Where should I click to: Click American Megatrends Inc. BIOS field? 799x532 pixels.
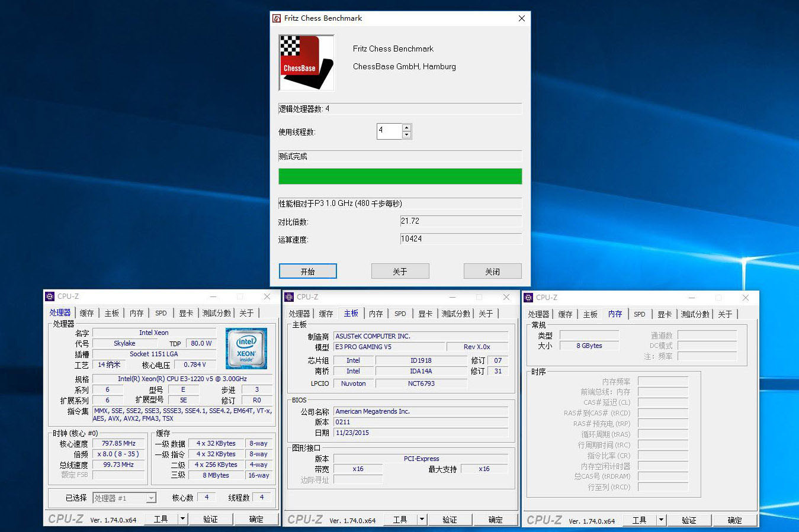(421, 411)
